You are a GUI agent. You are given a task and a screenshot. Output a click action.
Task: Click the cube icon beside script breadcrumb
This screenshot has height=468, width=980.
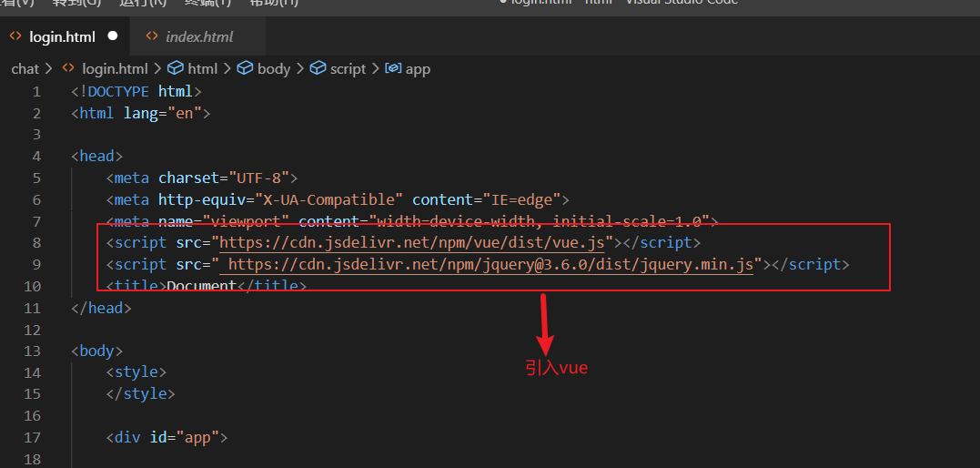pyautogui.click(x=318, y=68)
